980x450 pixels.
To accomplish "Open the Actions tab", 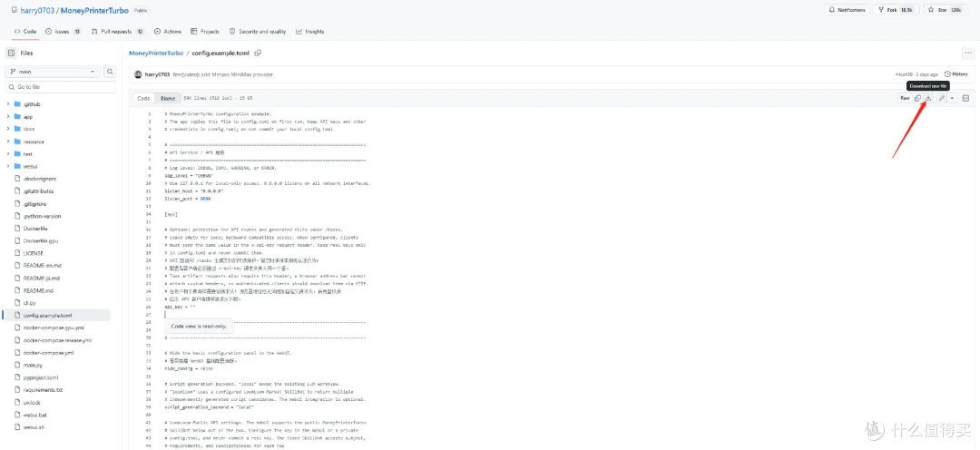I will coord(168,31).
